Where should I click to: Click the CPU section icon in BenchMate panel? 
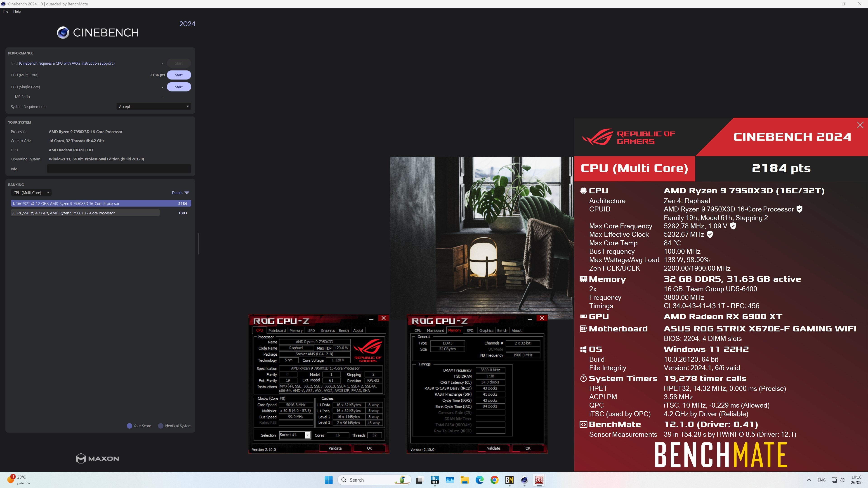[583, 190]
